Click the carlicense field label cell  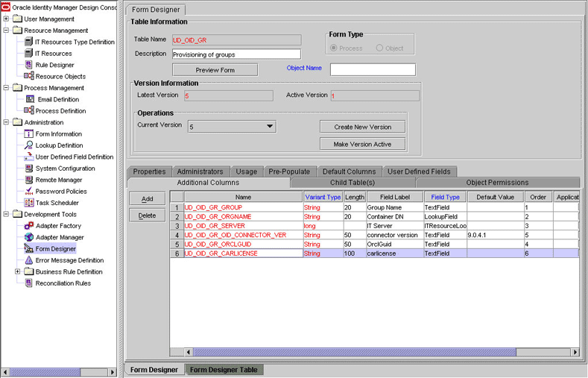point(395,253)
